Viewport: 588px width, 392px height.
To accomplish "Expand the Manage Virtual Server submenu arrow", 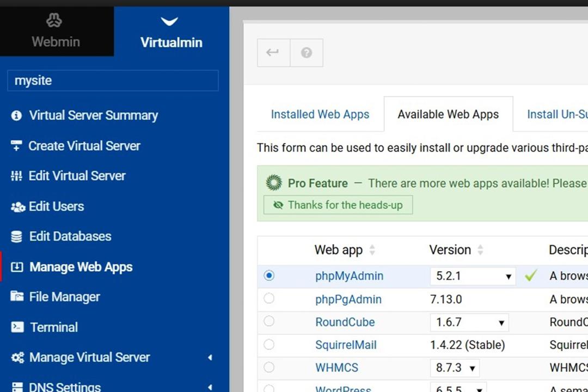I will (x=210, y=358).
